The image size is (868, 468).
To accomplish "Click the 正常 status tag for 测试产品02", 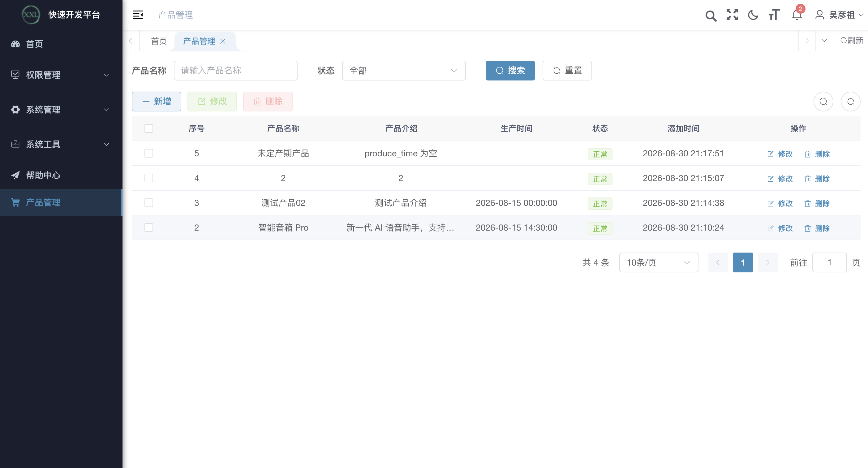I will point(600,204).
